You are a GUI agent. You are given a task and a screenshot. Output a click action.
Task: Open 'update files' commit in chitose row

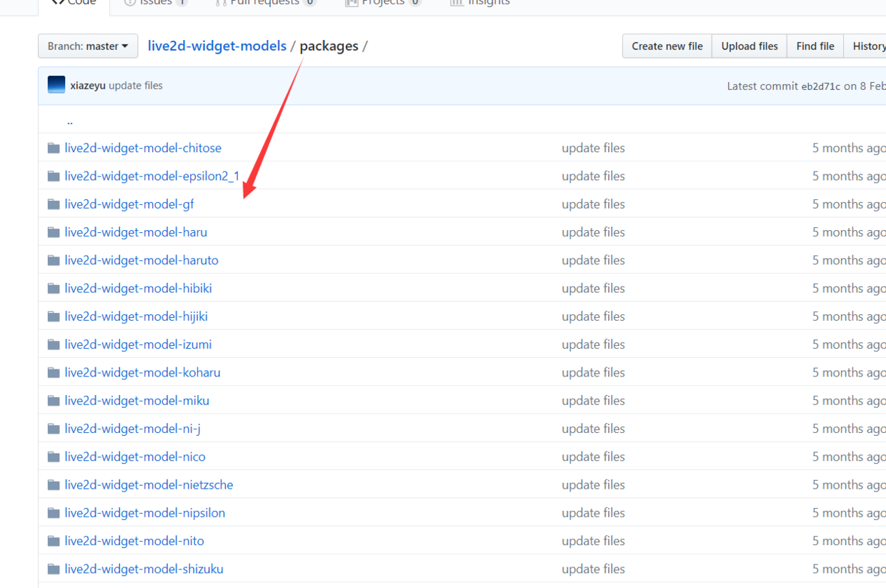point(593,148)
